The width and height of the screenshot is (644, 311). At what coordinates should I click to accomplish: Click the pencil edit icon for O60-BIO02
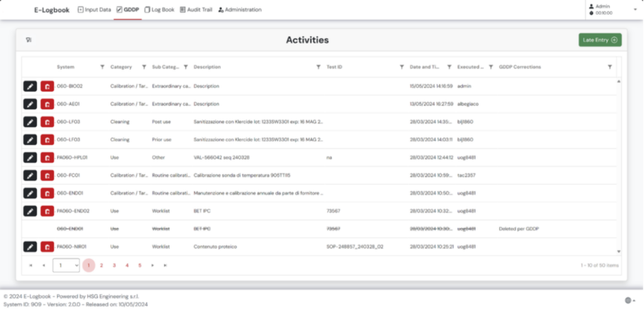pos(30,86)
